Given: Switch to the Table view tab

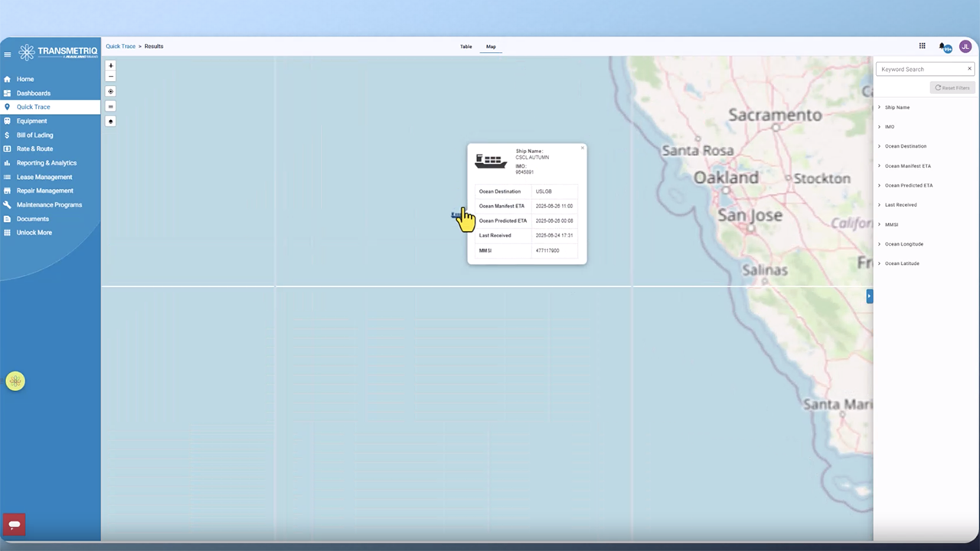Looking at the screenshot, I should click(x=465, y=46).
